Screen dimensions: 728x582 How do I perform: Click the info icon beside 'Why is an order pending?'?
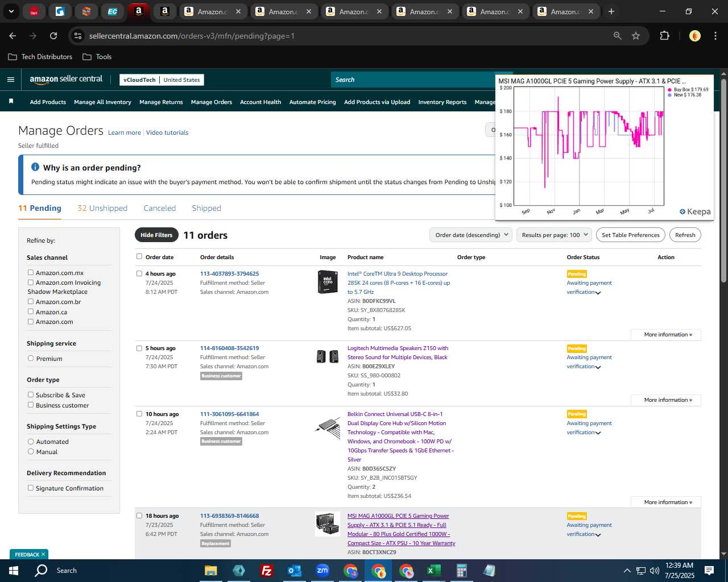[x=35, y=167]
